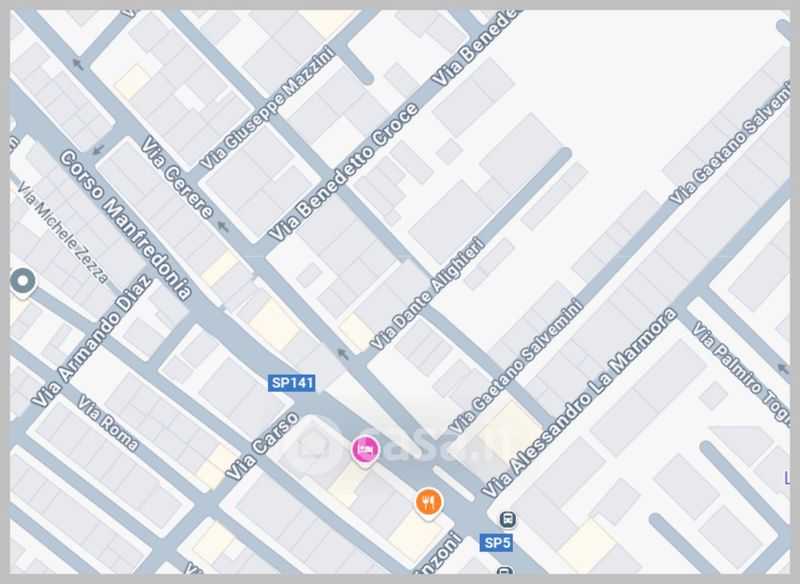This screenshot has height=584, width=800.
Task: Click the Via Benedetto Croce label
Action: point(343,172)
